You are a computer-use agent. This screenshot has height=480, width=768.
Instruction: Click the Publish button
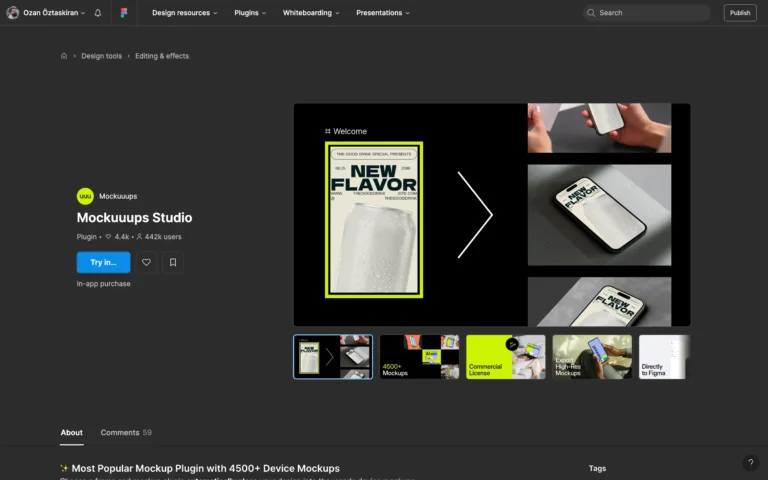pyautogui.click(x=740, y=13)
